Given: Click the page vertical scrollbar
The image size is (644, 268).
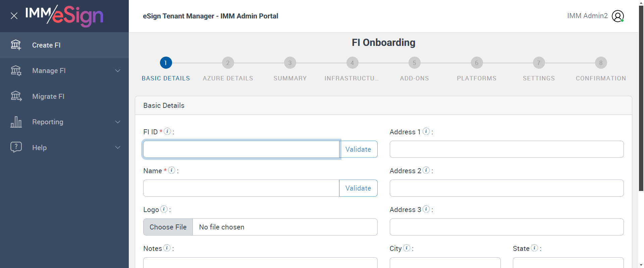Looking at the screenshot, I should click(641, 100).
